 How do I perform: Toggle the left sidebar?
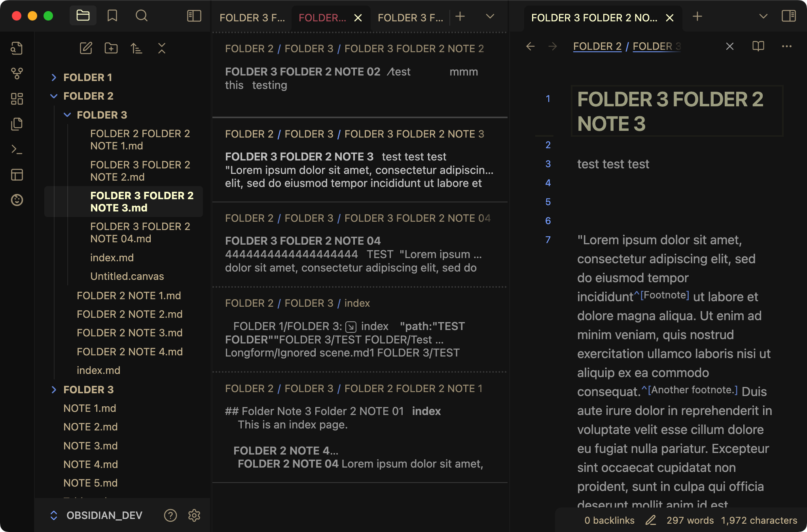click(194, 16)
